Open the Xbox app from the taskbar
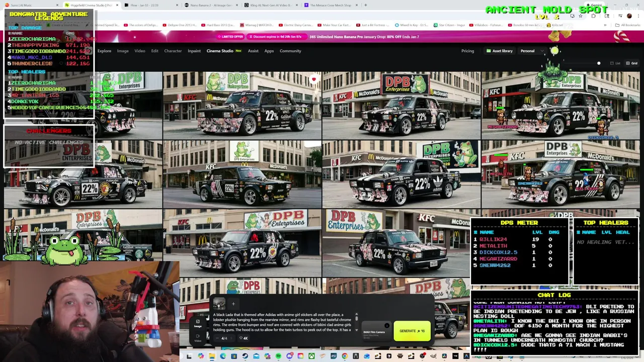The image size is (644, 362). coord(311,356)
